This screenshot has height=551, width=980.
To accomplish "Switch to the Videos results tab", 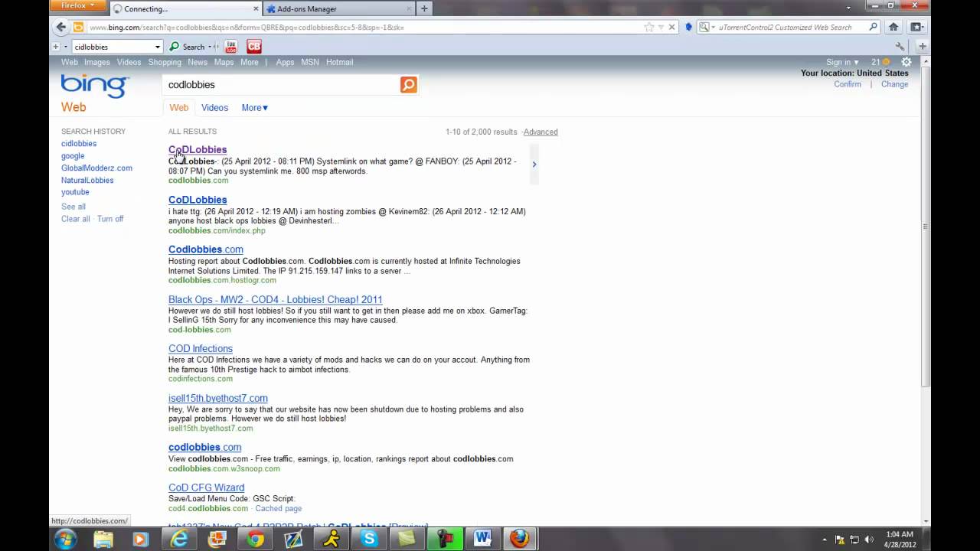I will point(214,108).
